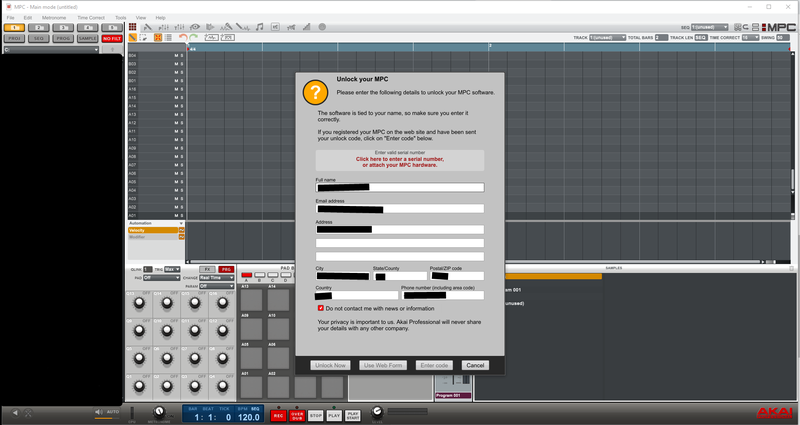This screenshot has width=800, height=425.
Task: Open the drive C: dropdown in browser
Action: tap(51, 49)
